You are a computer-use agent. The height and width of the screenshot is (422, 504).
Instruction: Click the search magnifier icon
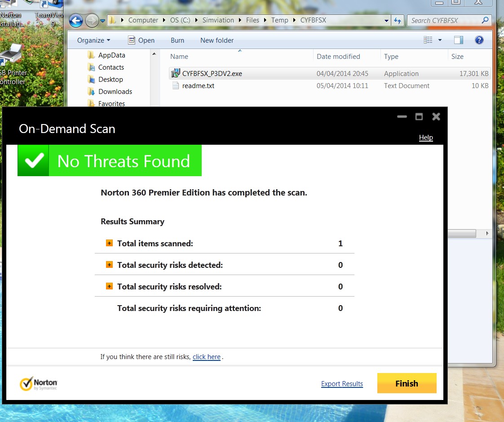click(485, 20)
